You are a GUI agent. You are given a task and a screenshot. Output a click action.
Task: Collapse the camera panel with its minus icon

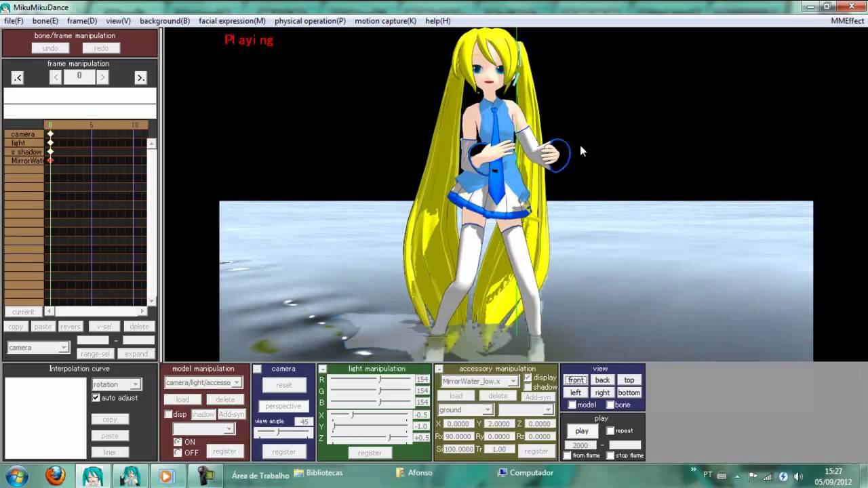point(257,369)
